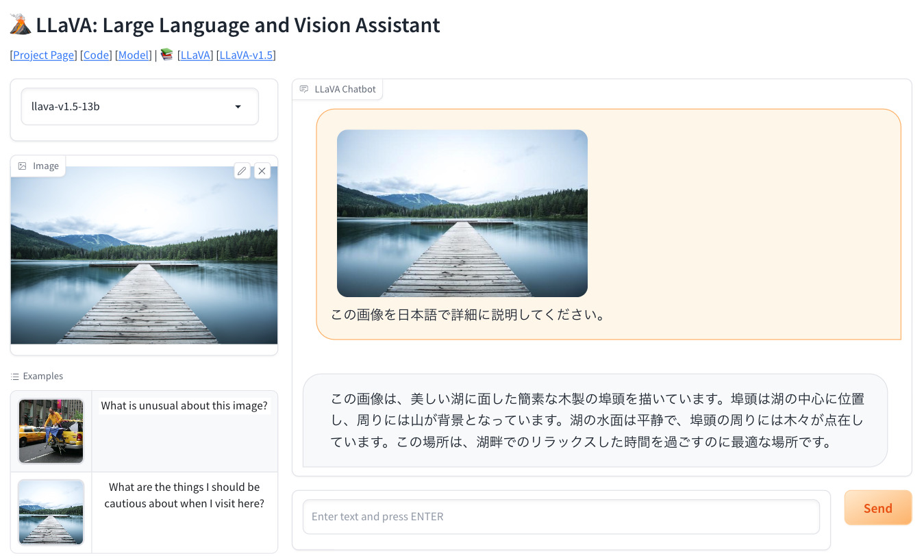Click the example question about unusual image
The image size is (924, 560).
pyautogui.click(x=184, y=405)
